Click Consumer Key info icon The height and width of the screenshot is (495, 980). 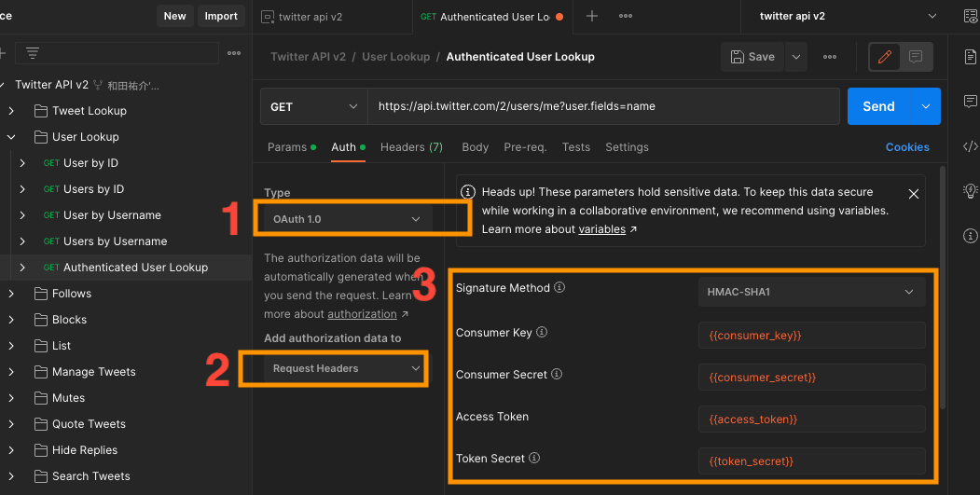(x=542, y=333)
